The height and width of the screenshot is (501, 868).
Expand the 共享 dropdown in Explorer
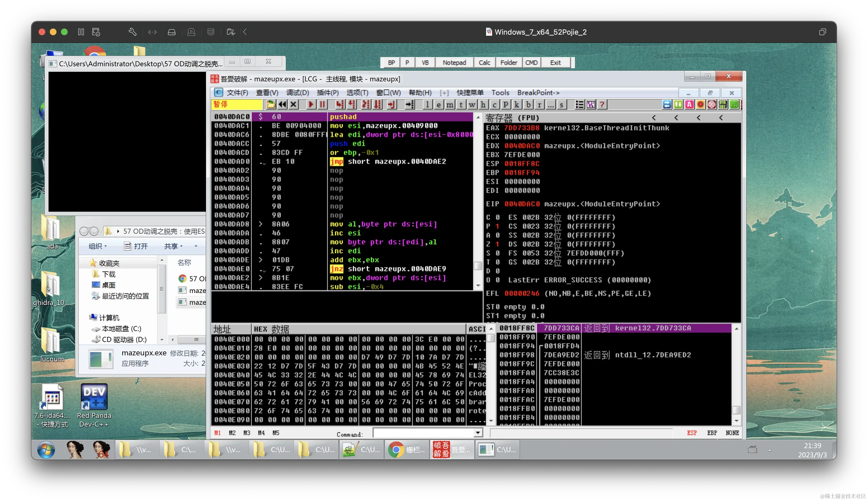click(173, 246)
